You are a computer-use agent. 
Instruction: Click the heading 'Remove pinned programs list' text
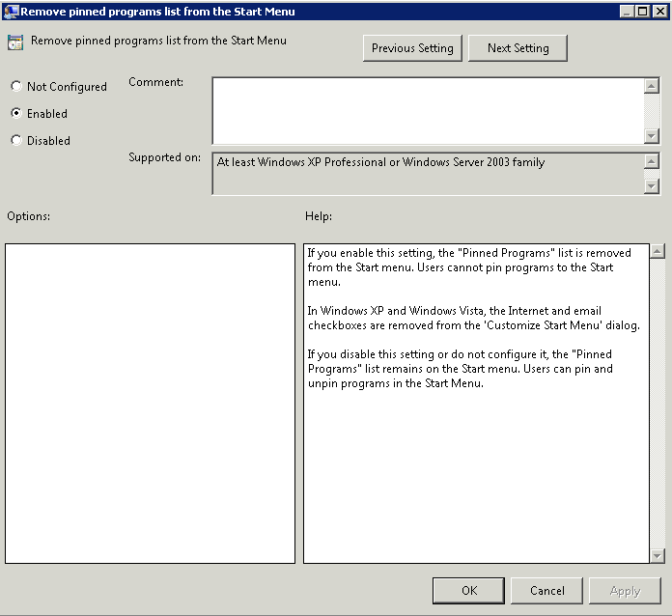(x=158, y=41)
